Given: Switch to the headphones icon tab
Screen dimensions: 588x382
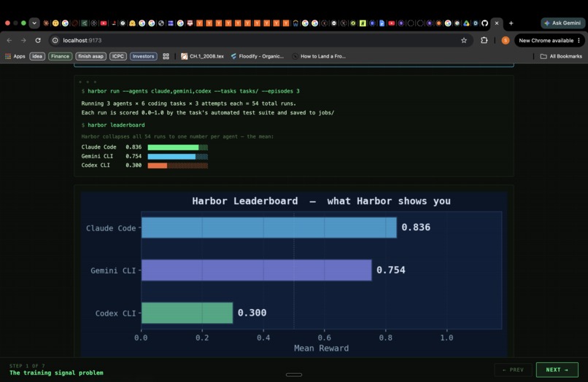Looking at the screenshot, I should [295, 23].
